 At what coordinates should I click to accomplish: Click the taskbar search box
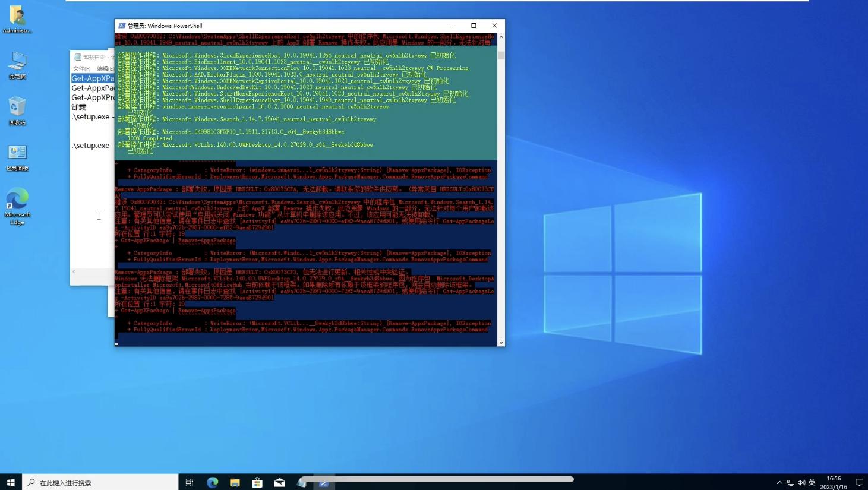pyautogui.click(x=100, y=482)
